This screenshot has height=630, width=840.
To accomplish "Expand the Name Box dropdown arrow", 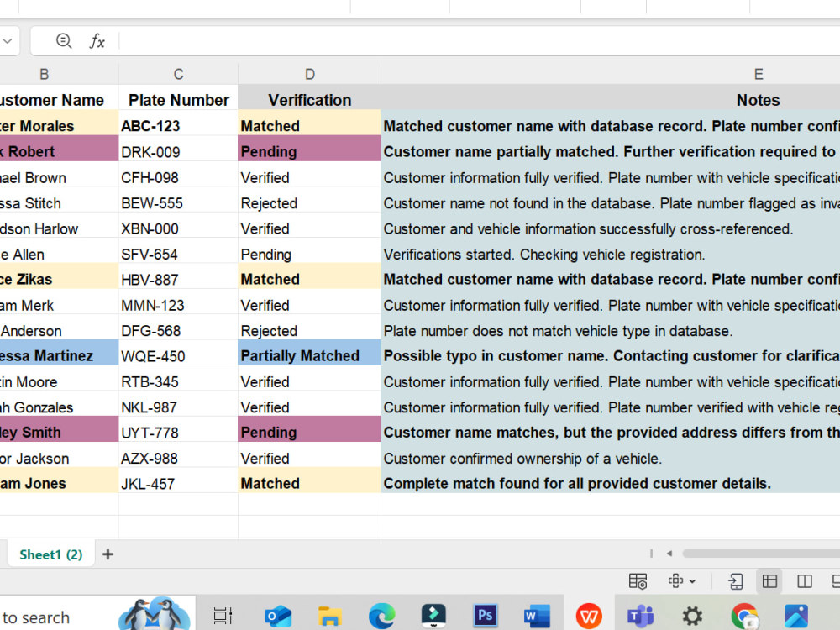I will coord(8,40).
